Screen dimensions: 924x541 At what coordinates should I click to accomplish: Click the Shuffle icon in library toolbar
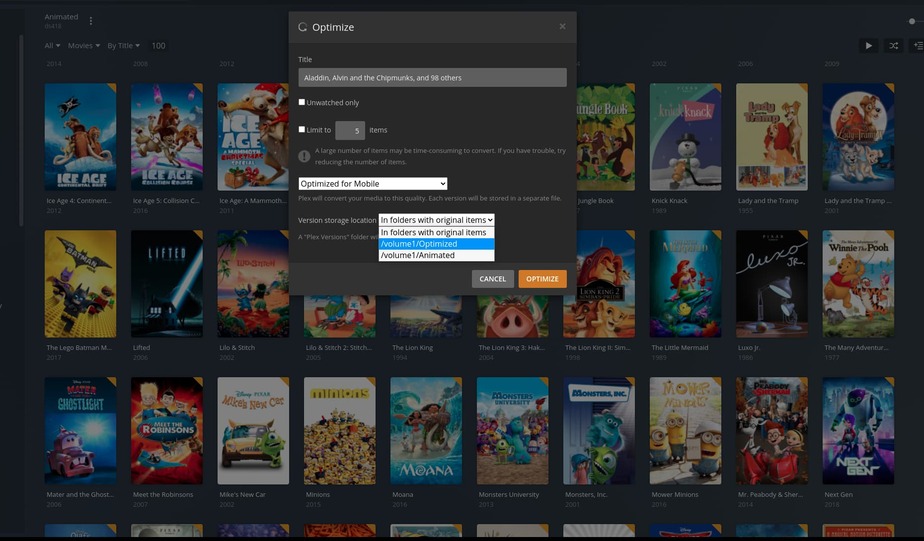tap(893, 45)
